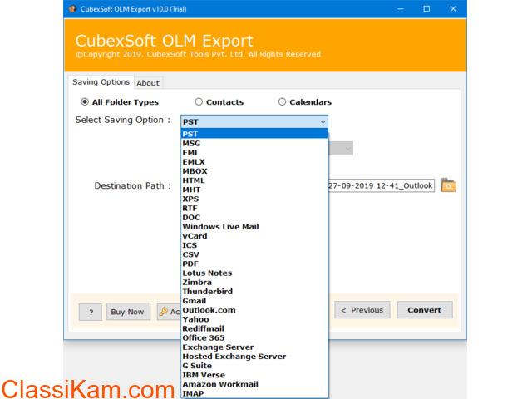
Task: Choose G Suite from the list
Action: coord(254,366)
